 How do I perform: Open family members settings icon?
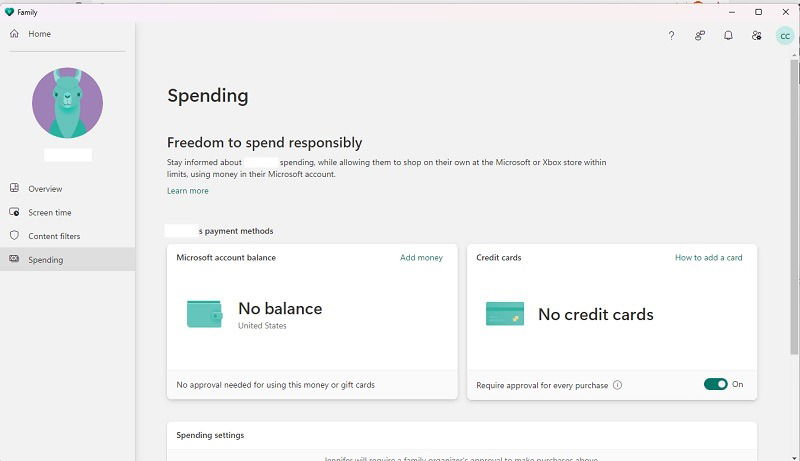(757, 36)
